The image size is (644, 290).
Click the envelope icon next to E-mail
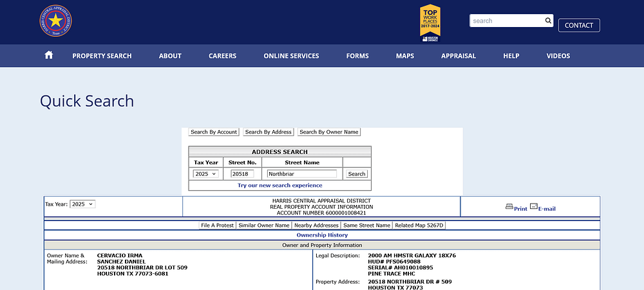tap(533, 206)
